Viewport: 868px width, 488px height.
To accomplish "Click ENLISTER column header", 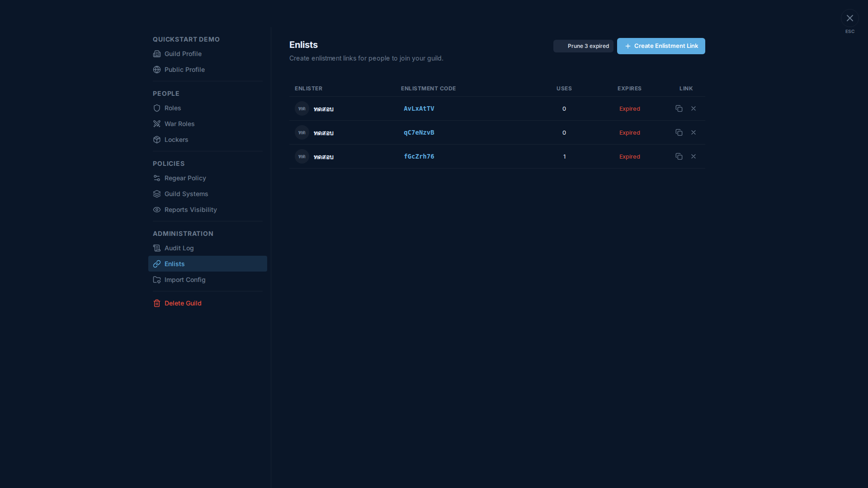I will click(x=308, y=89).
